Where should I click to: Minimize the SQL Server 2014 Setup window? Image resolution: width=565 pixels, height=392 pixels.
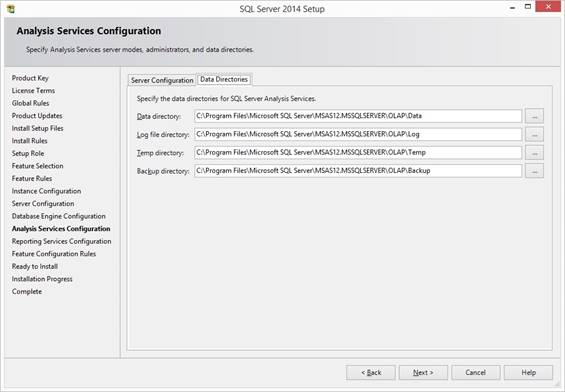(512, 7)
